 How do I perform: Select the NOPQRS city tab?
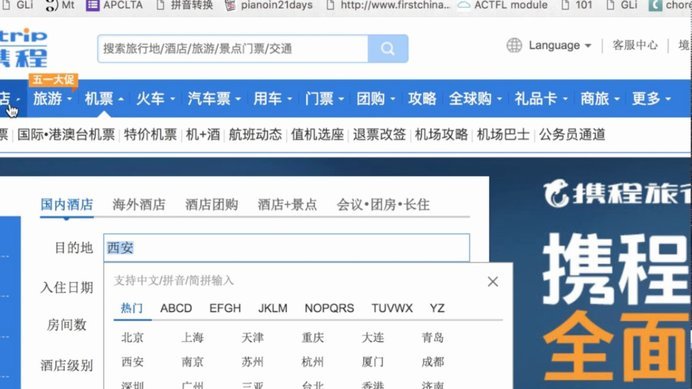click(329, 308)
